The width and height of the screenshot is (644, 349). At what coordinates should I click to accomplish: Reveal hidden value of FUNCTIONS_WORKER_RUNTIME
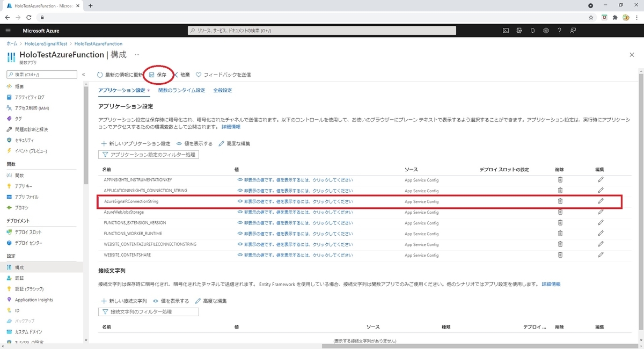click(x=295, y=234)
